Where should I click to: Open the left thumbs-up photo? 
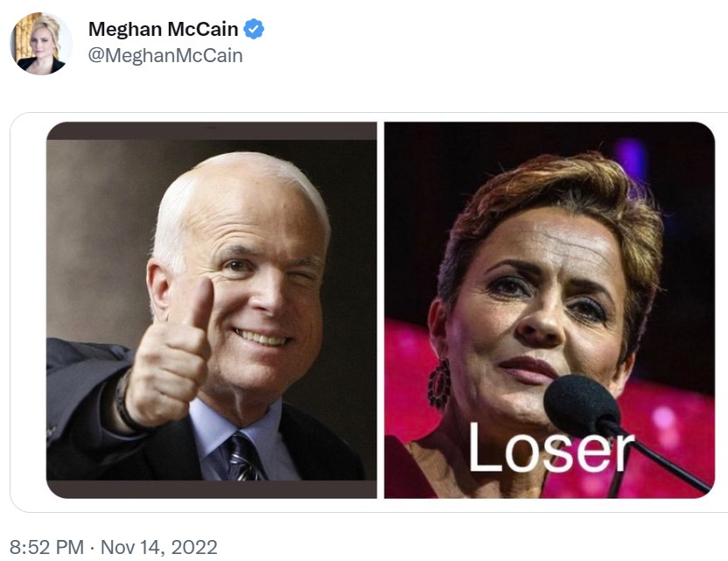point(211,310)
